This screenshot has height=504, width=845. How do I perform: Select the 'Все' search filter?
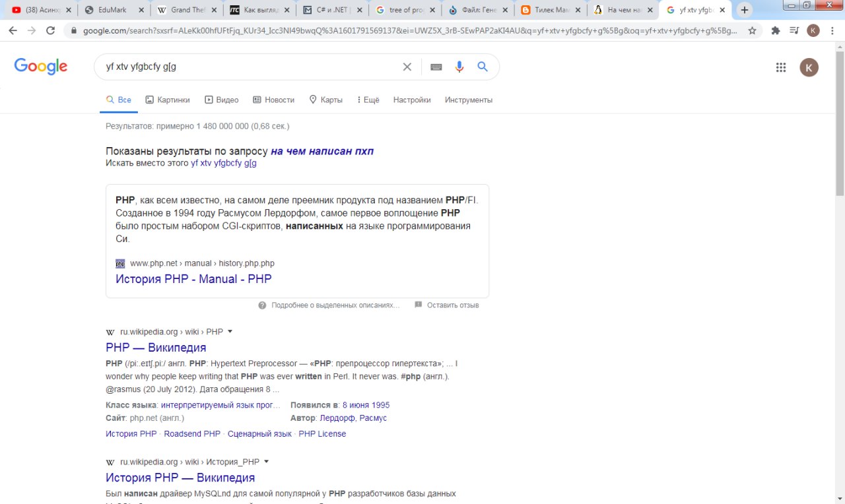click(x=119, y=100)
